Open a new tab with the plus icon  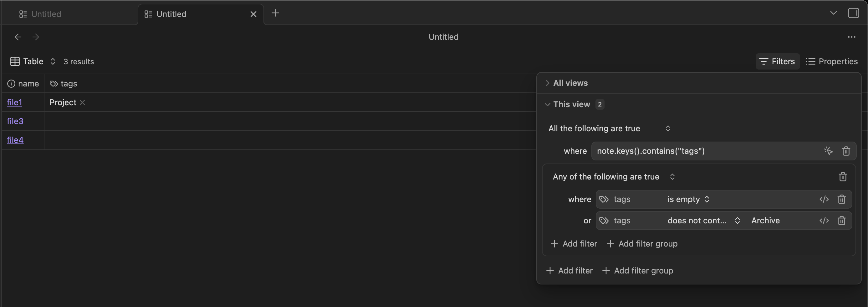click(x=275, y=13)
